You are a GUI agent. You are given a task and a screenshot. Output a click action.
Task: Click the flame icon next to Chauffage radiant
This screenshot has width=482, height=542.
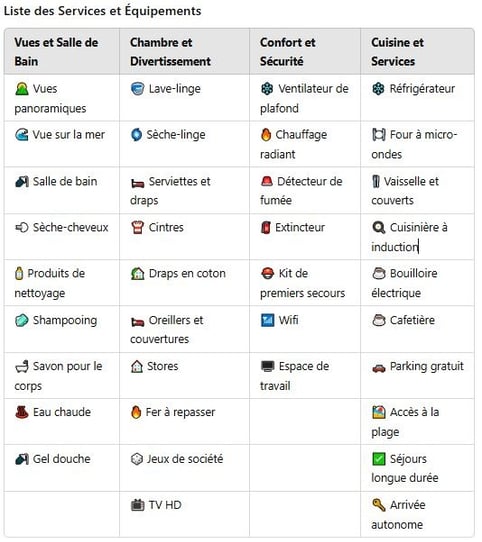[x=266, y=135]
